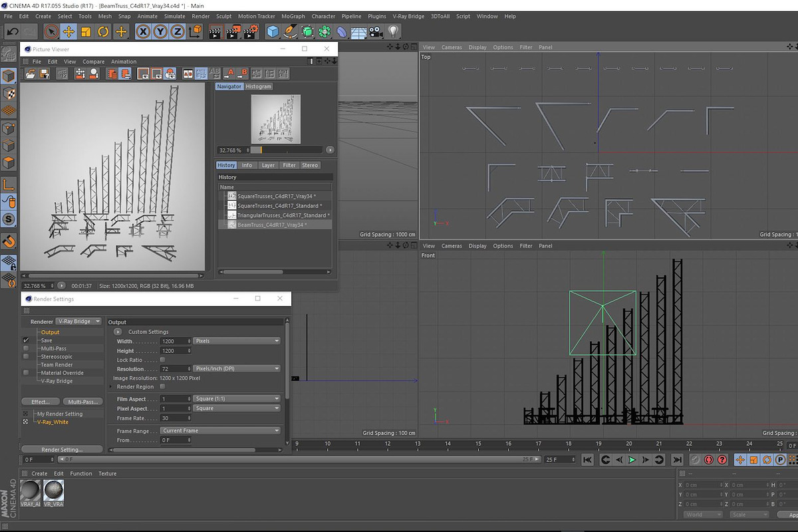Toggle the Y axis lock
The width and height of the screenshot is (798, 532).
[160, 31]
